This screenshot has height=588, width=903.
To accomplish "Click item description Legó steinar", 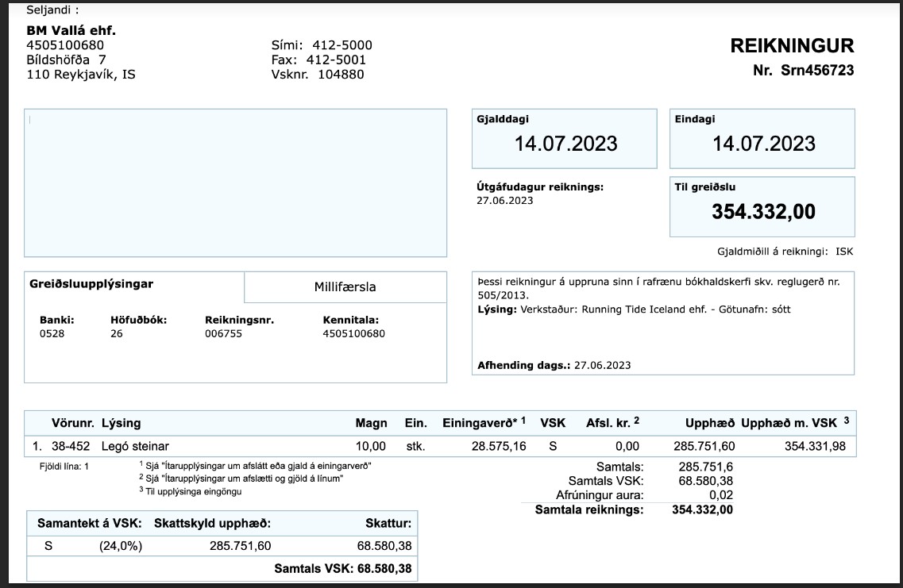I will coord(135,446).
